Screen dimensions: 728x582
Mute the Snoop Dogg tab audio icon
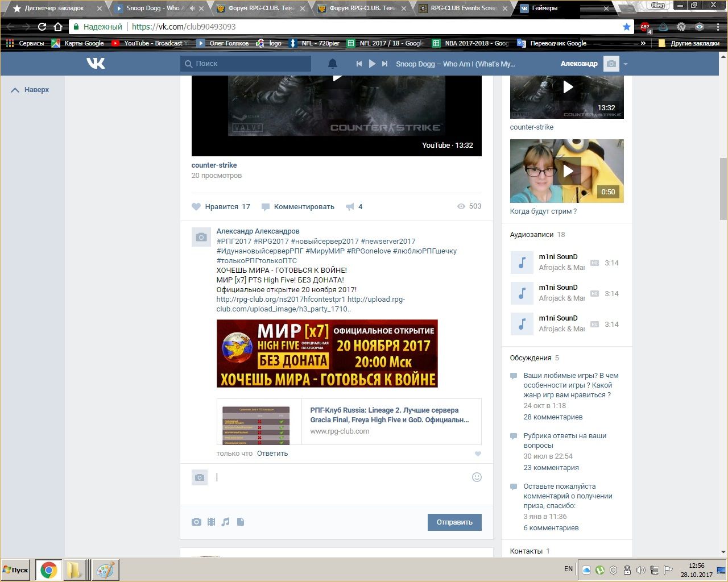click(x=192, y=9)
